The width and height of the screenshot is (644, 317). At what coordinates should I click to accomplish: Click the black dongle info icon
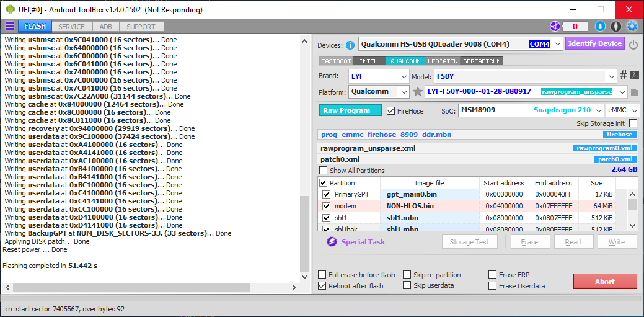615,26
